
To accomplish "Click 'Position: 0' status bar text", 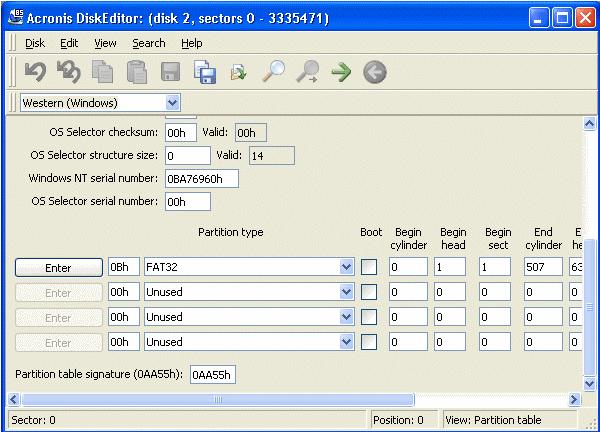I will click(398, 420).
